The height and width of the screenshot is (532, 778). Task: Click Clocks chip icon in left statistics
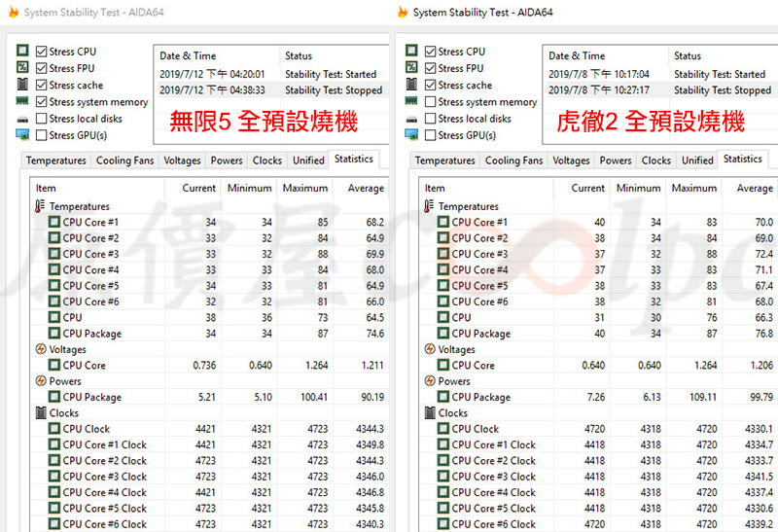point(41,412)
